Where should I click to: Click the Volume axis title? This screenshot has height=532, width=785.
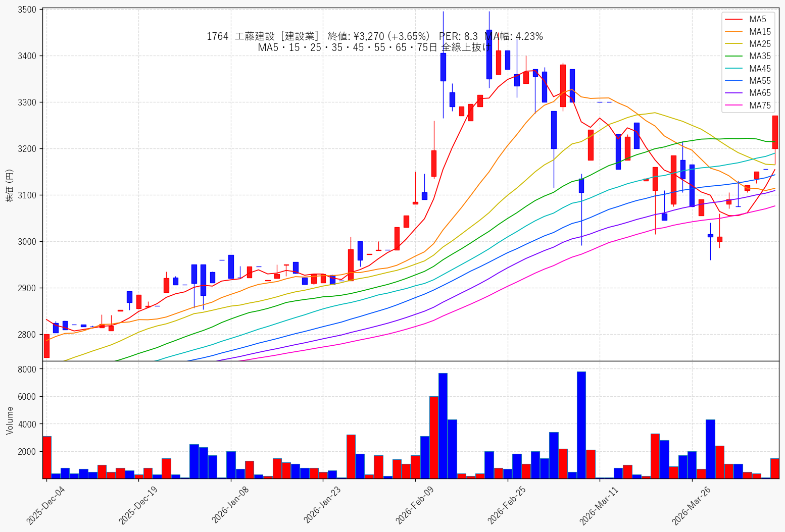click(x=10, y=420)
